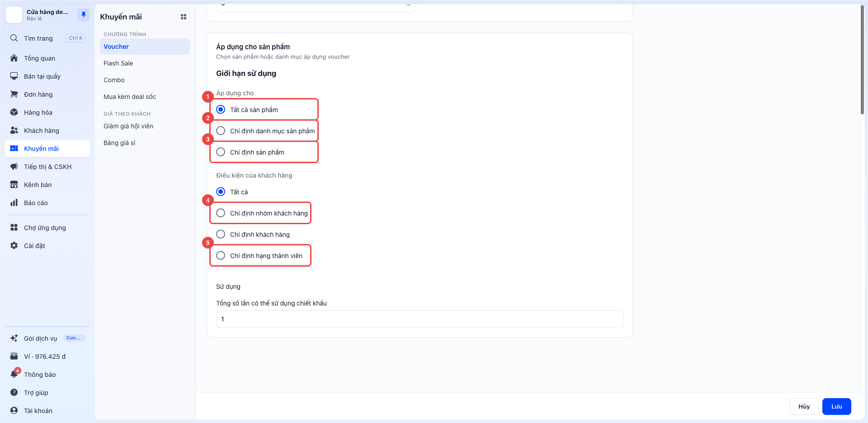The width and height of the screenshot is (868, 423).
Task: Click the Thông báo bell icon
Action: click(14, 374)
